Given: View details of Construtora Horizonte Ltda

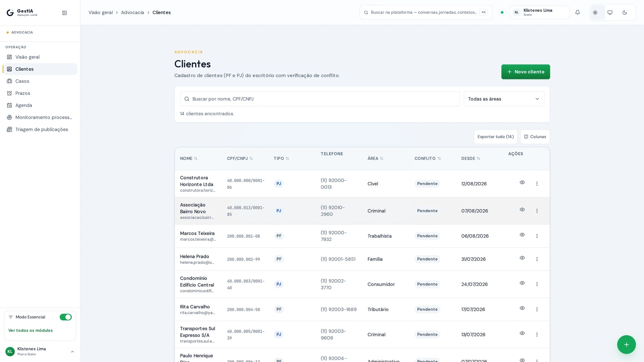Looking at the screenshot, I should [522, 182].
